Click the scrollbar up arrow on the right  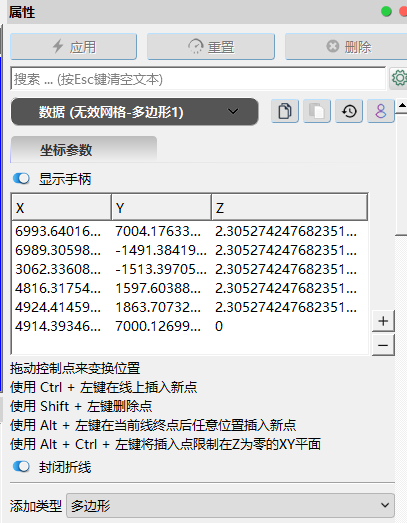click(x=402, y=105)
